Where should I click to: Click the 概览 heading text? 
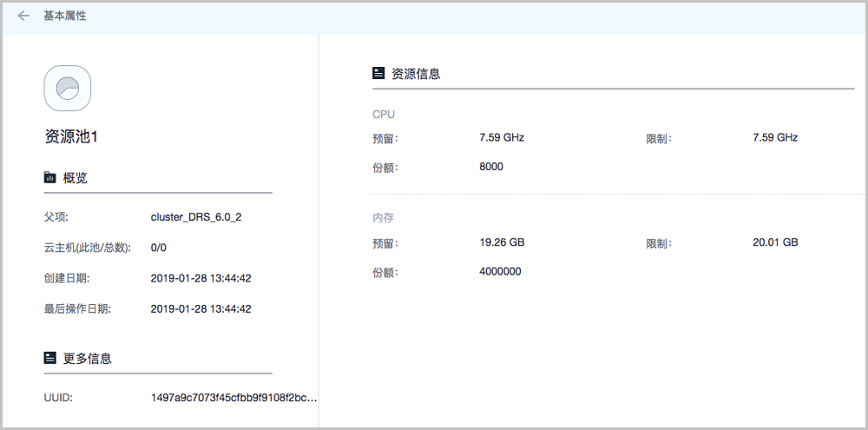coord(75,178)
